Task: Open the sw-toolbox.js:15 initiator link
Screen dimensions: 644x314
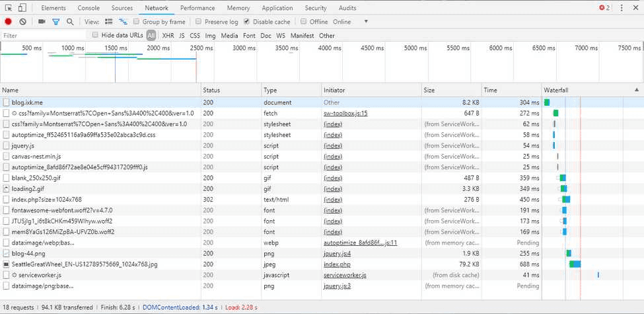Action: (345, 113)
